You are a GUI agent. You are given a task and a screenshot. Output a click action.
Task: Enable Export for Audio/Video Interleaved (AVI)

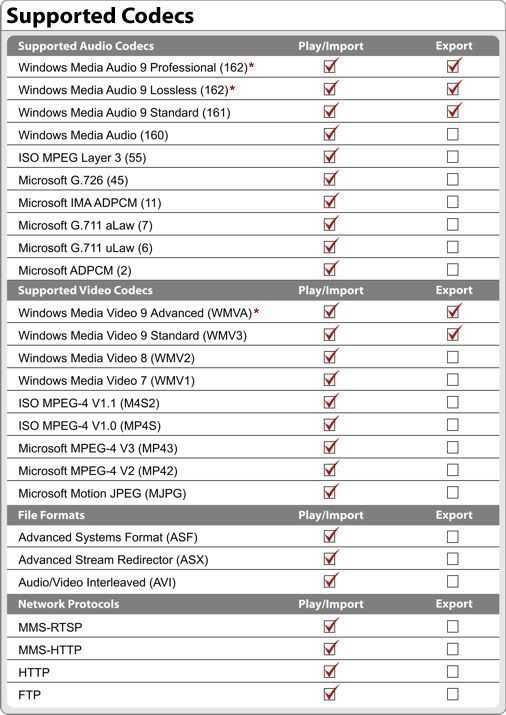[453, 581]
